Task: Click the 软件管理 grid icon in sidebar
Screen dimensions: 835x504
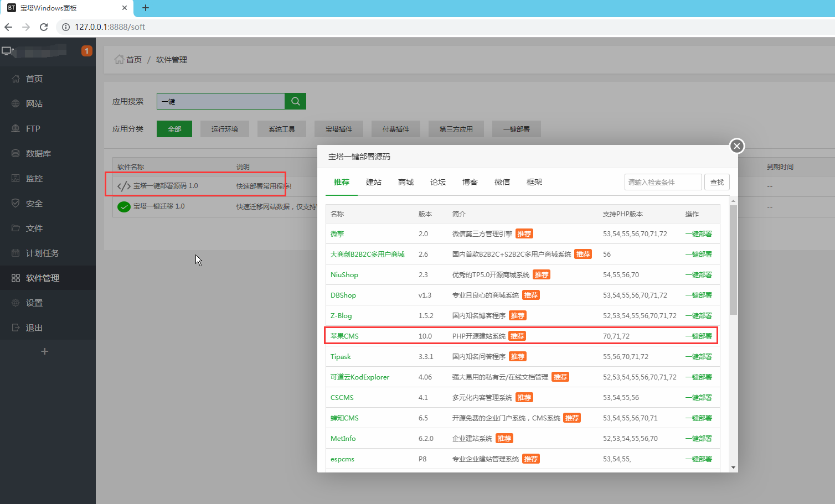Action: 16,278
